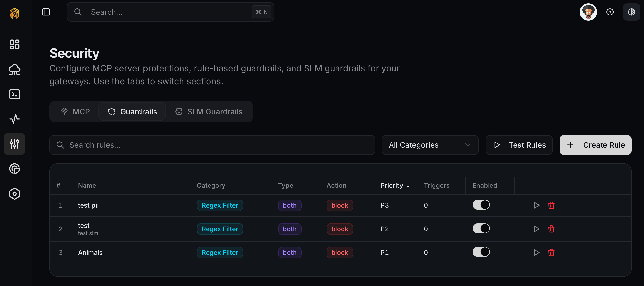Screen dimensions: 644x286
Task: Toggle the sidebar panel icon
Action: [x=46, y=12]
